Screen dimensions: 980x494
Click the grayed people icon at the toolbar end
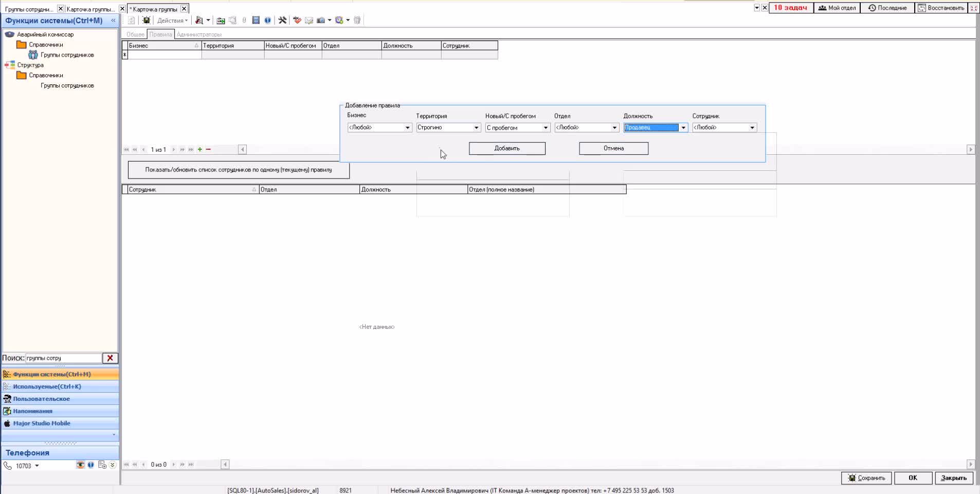pyautogui.click(x=357, y=20)
